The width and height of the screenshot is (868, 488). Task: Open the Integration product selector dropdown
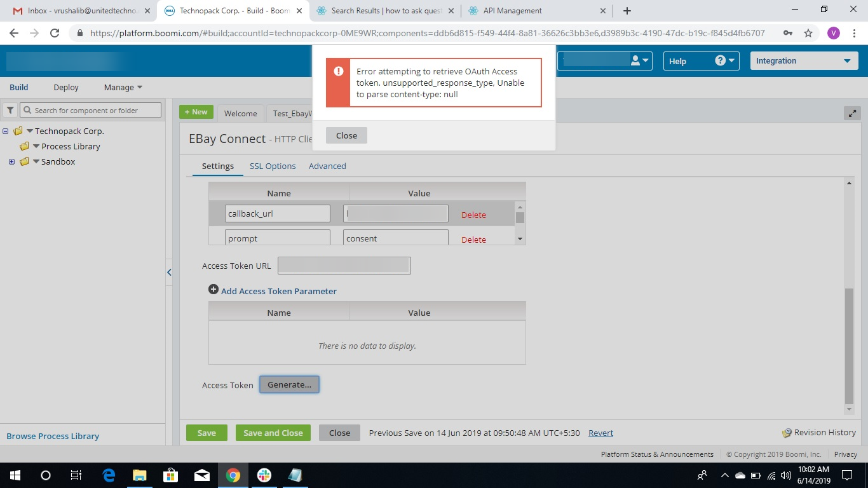tap(803, 61)
